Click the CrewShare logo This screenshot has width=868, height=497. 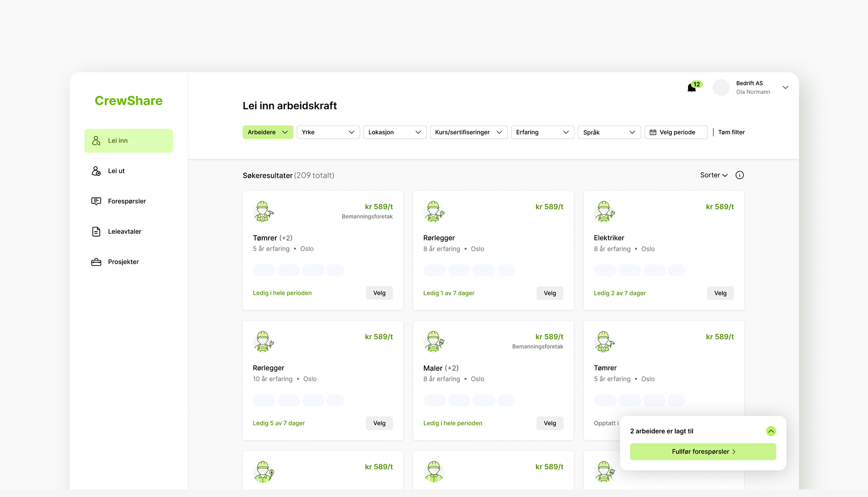[128, 101]
